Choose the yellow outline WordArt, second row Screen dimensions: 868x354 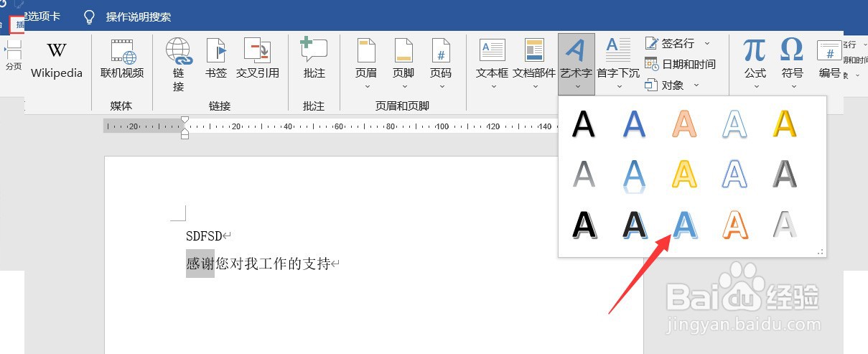tap(684, 174)
